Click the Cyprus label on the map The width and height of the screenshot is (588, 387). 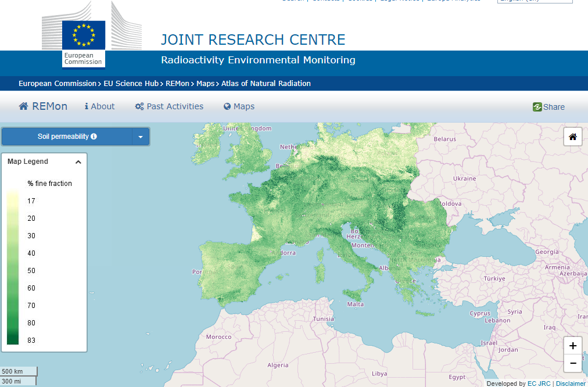click(480, 313)
